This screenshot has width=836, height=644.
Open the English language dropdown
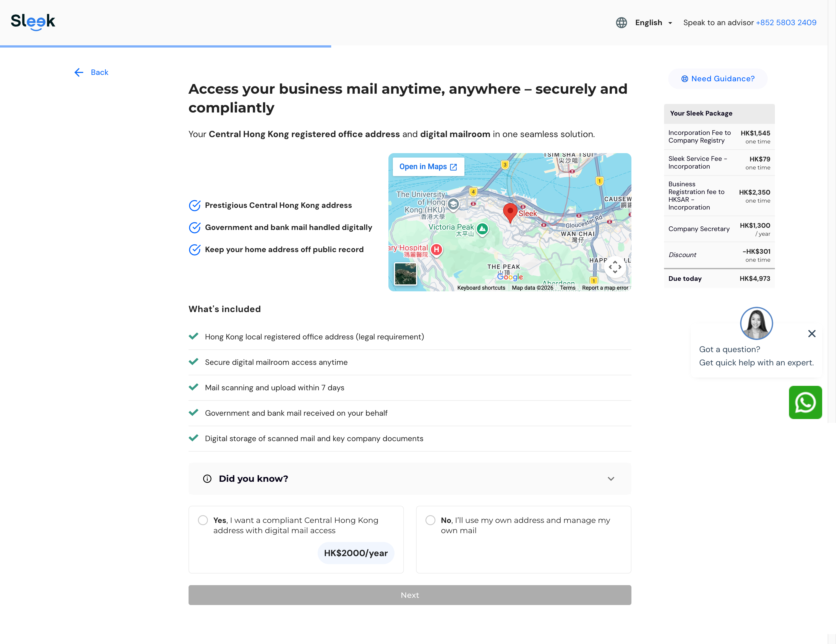[654, 23]
